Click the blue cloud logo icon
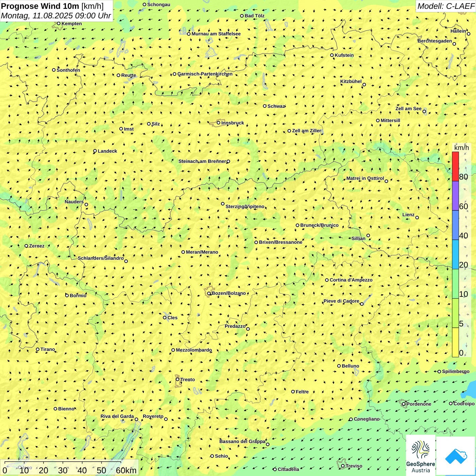 tap(456, 456)
